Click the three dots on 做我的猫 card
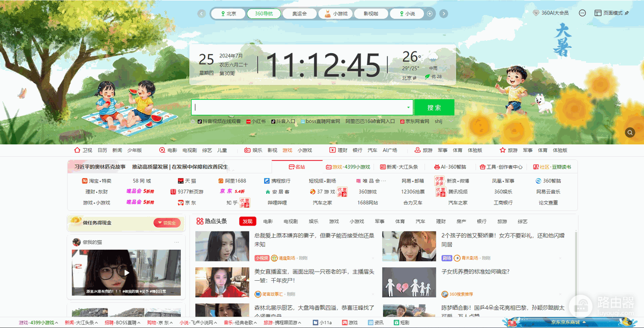 (x=176, y=242)
